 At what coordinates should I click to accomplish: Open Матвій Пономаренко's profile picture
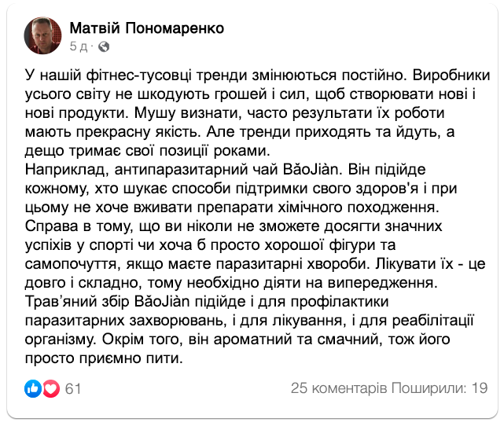coord(45,35)
